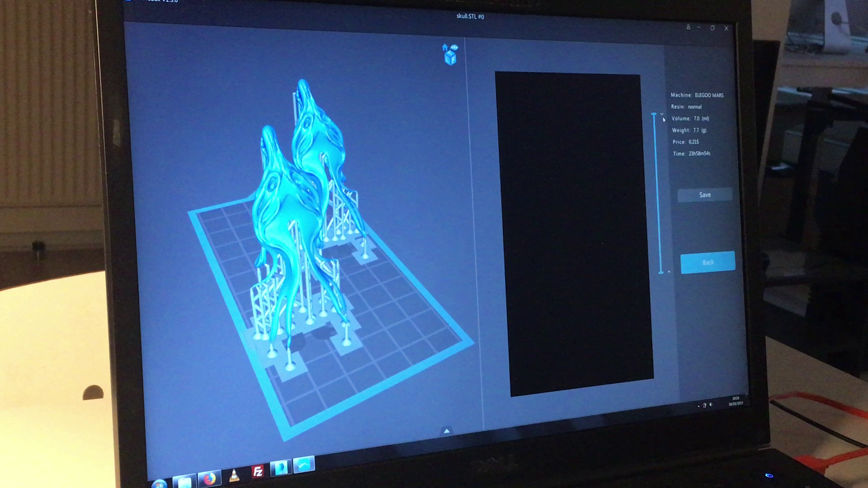868x488 pixels.
Task: Show hidden system tray icons
Action: coord(698,406)
